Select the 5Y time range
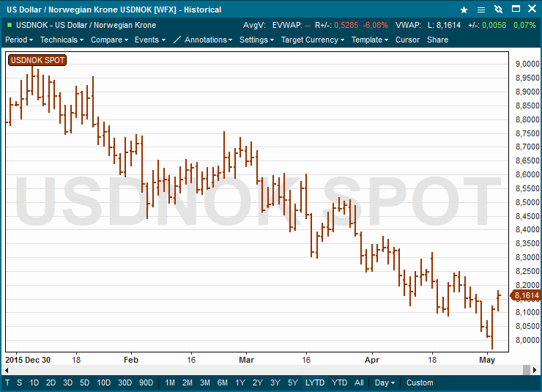The height and width of the screenshot is (392, 542). pos(293,382)
